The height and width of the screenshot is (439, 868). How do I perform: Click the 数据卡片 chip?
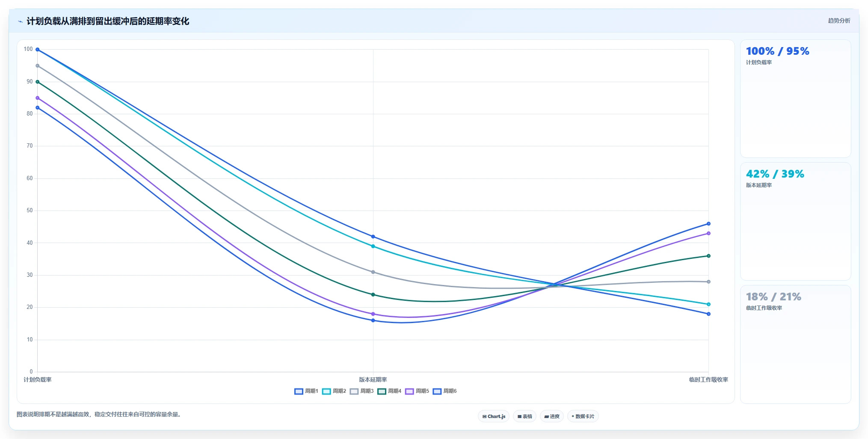coord(583,416)
